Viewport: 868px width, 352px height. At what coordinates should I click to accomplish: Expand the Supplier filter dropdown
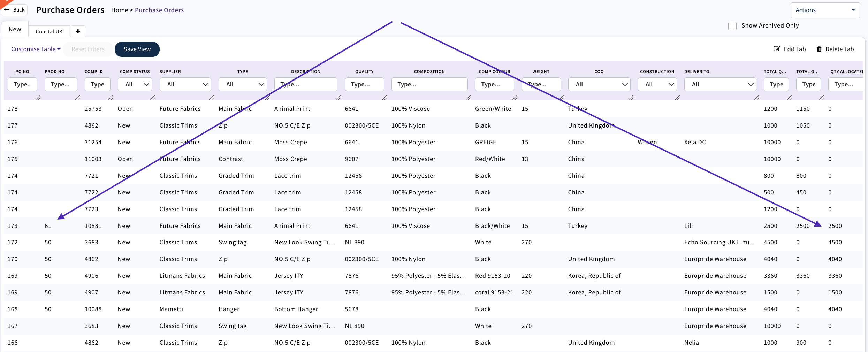pyautogui.click(x=185, y=84)
